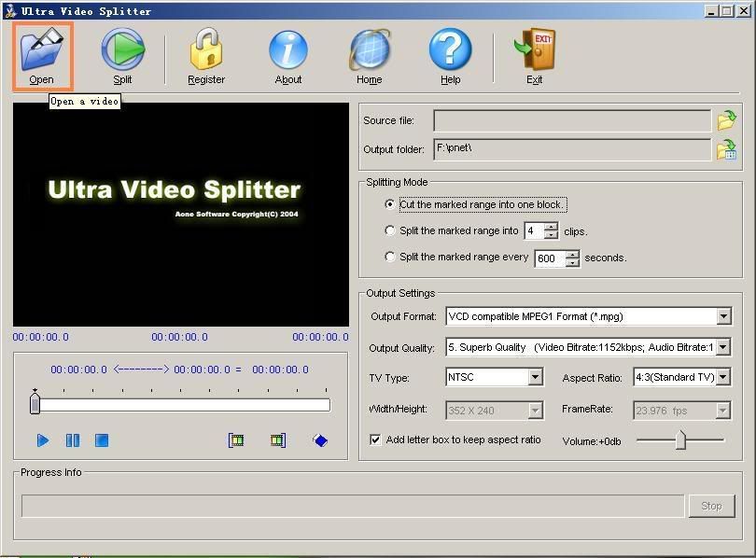
Task: Choose output folder with browse icon
Action: [x=726, y=149]
